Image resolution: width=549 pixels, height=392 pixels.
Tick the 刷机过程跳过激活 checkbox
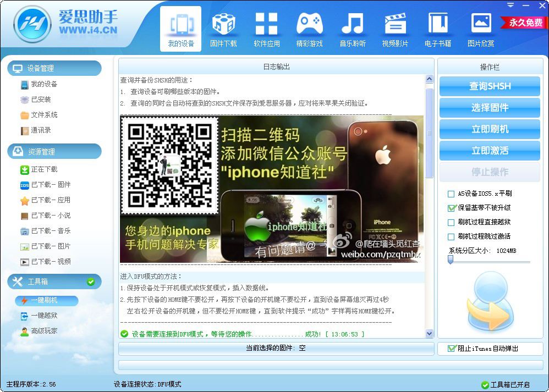(x=451, y=237)
